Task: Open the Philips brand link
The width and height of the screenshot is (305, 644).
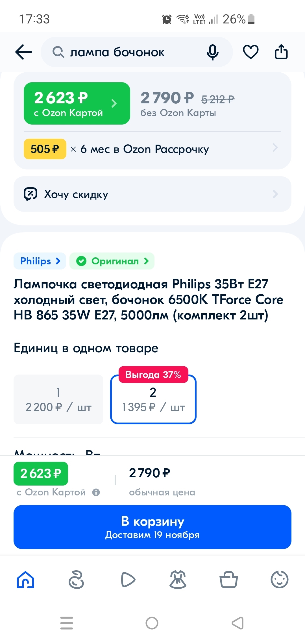Action: click(x=40, y=261)
